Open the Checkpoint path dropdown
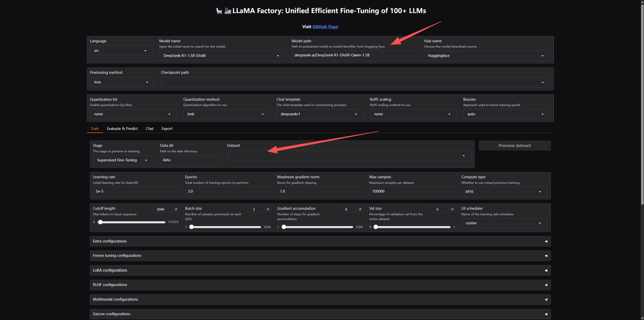This screenshot has width=644, height=320. (x=356, y=82)
